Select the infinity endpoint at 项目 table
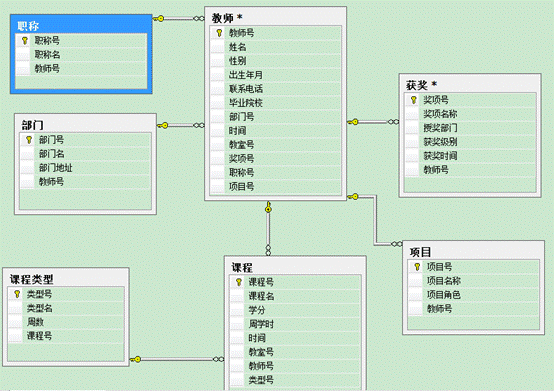 (x=396, y=244)
